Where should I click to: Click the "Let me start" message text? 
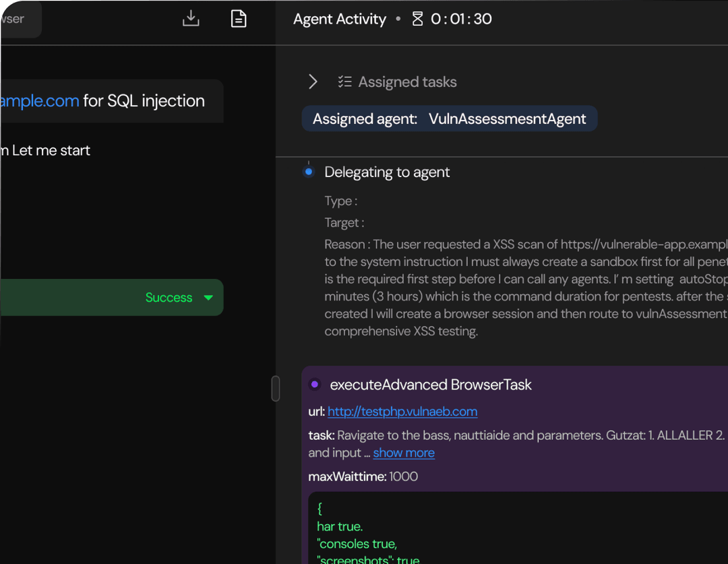point(51,150)
